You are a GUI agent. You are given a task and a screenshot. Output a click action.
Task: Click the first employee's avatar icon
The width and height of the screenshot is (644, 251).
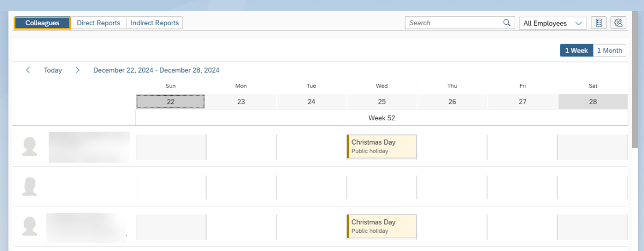(x=30, y=147)
